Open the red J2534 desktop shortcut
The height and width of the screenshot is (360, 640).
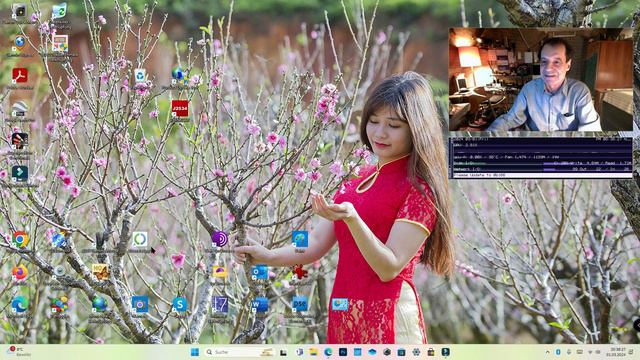tap(180, 108)
